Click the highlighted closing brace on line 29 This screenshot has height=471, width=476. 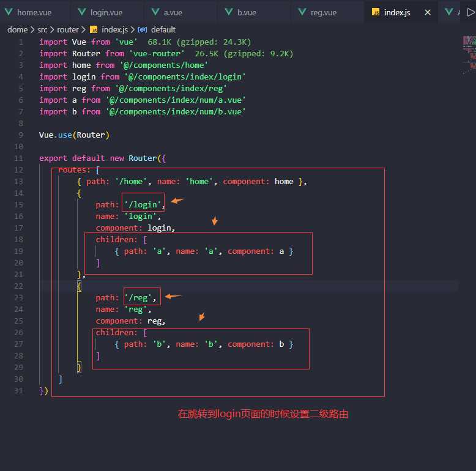[x=80, y=368]
